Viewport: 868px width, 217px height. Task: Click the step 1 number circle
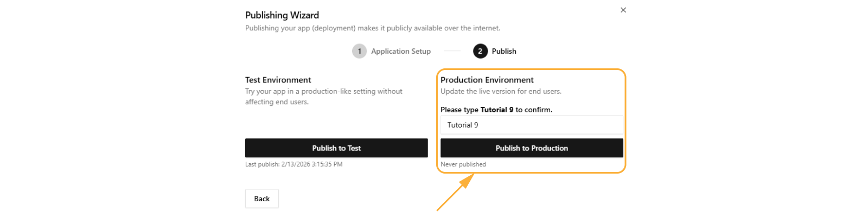359,51
